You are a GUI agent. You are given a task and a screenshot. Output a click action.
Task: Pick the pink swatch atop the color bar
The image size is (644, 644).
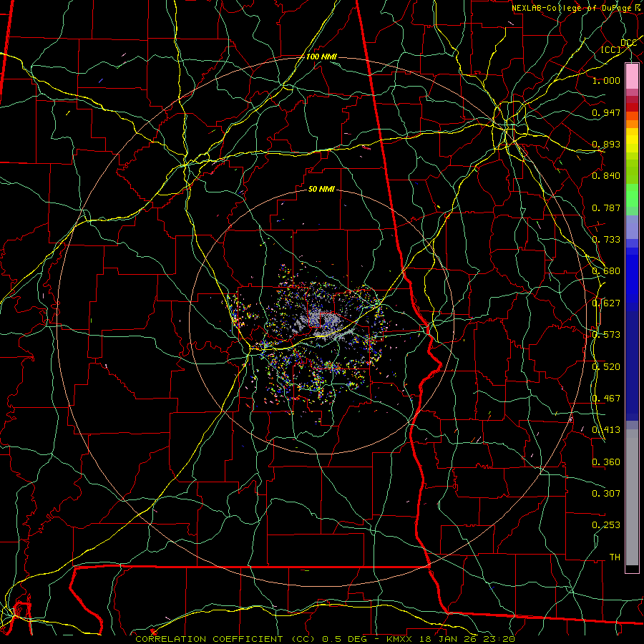pyautogui.click(x=632, y=77)
